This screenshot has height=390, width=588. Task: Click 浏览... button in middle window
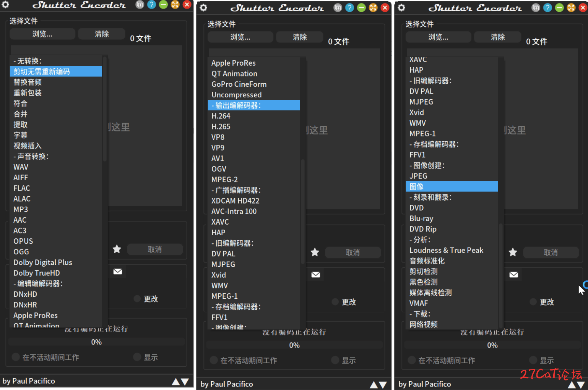(x=240, y=37)
